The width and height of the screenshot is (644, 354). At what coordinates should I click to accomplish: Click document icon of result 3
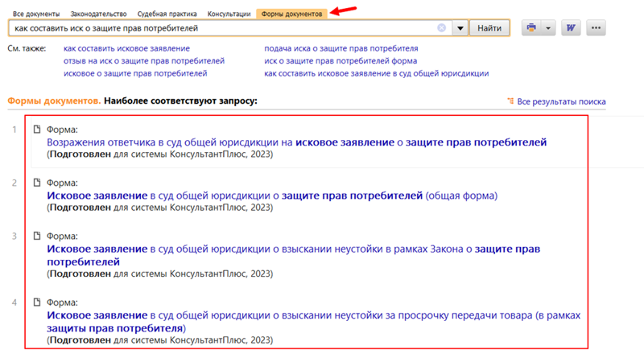pos(37,236)
